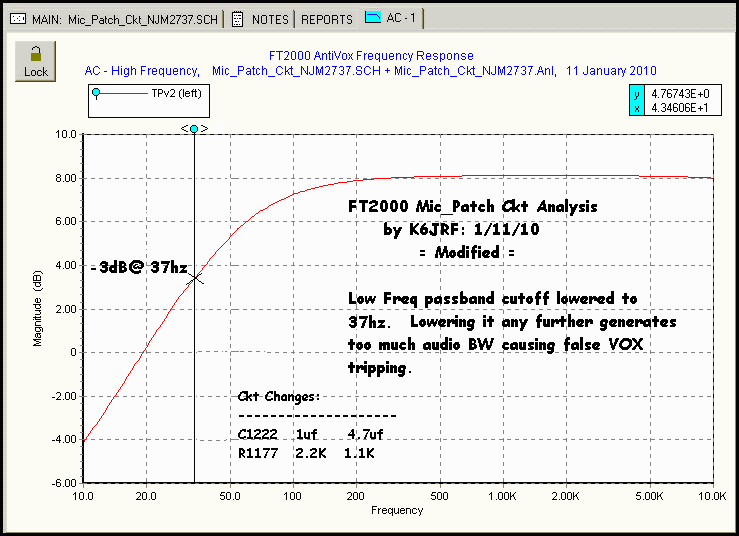
Task: Click the cyan cursor handle atop the graph
Action: pyautogui.click(x=194, y=128)
